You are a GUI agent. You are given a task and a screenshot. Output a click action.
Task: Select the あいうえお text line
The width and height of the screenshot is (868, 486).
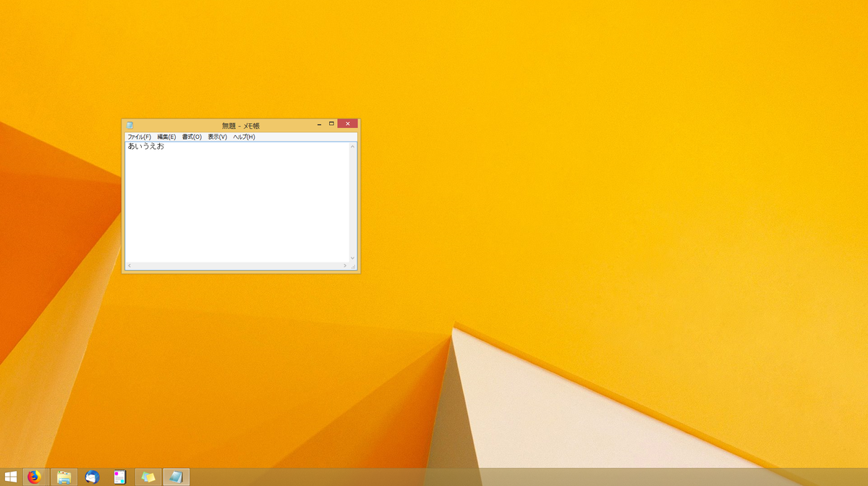[x=145, y=148]
